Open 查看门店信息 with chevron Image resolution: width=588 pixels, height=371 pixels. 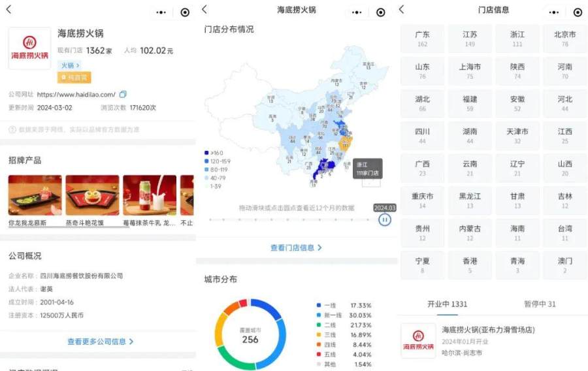click(x=296, y=248)
